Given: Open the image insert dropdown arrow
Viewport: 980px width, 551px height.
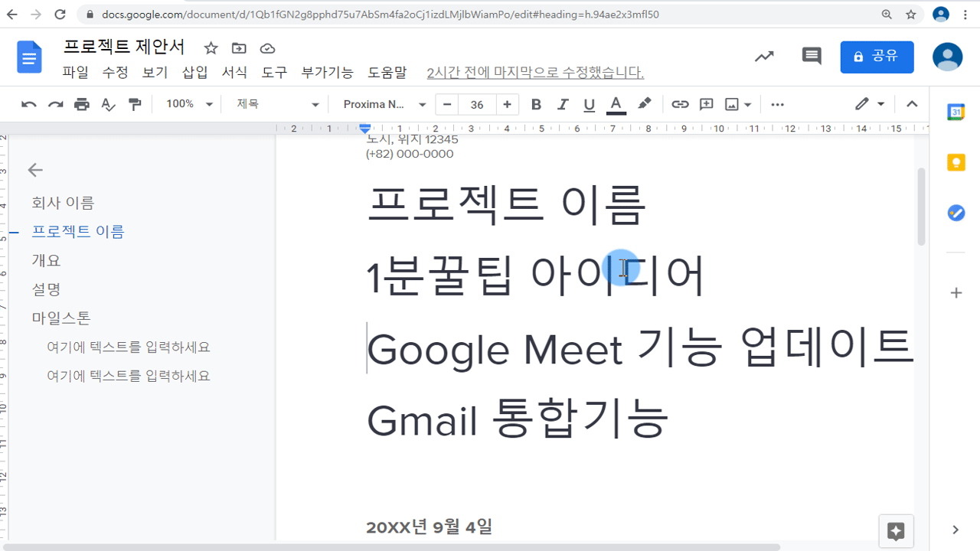Looking at the screenshot, I should click(x=748, y=105).
